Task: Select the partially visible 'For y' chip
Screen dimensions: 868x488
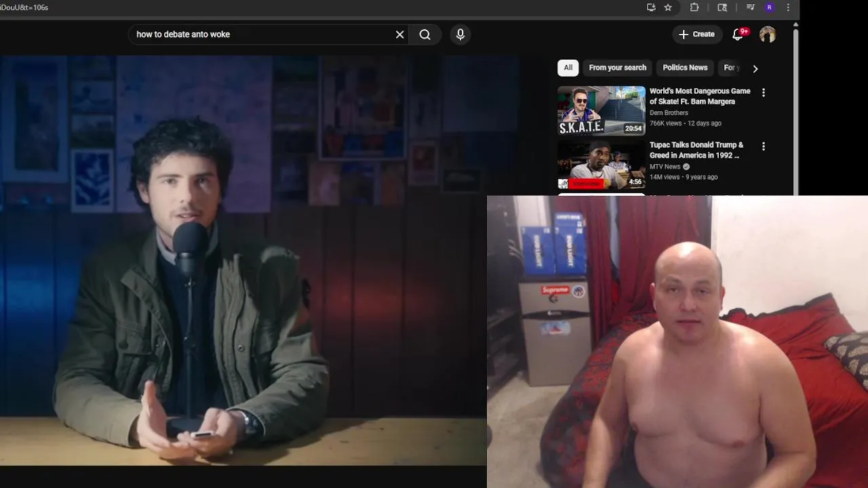Action: 730,68
